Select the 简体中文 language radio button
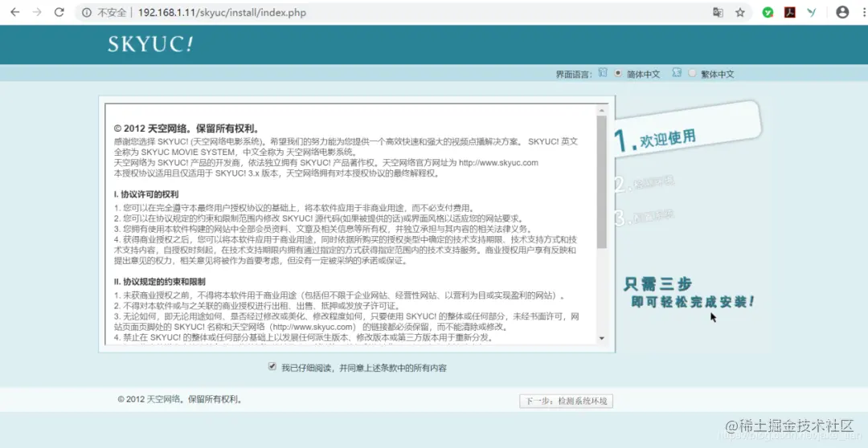868x448 pixels. (x=618, y=73)
